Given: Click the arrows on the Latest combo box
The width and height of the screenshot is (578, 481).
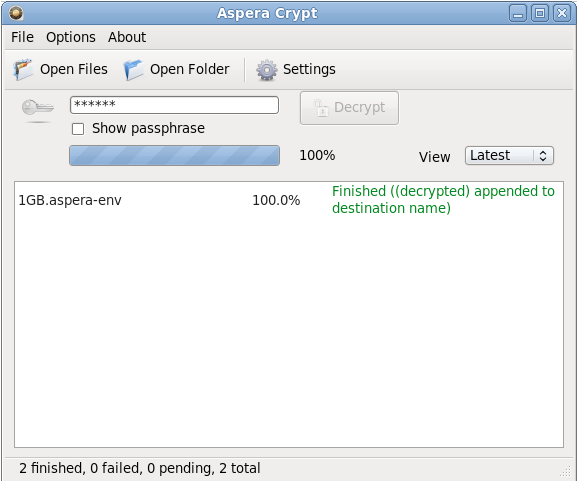Looking at the screenshot, I should click(x=543, y=156).
